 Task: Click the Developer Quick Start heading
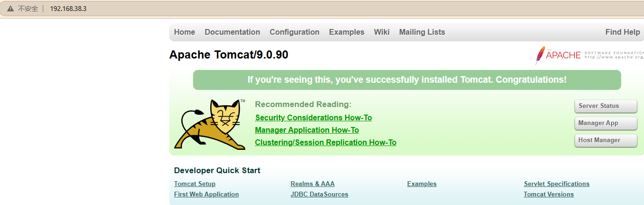(x=217, y=171)
